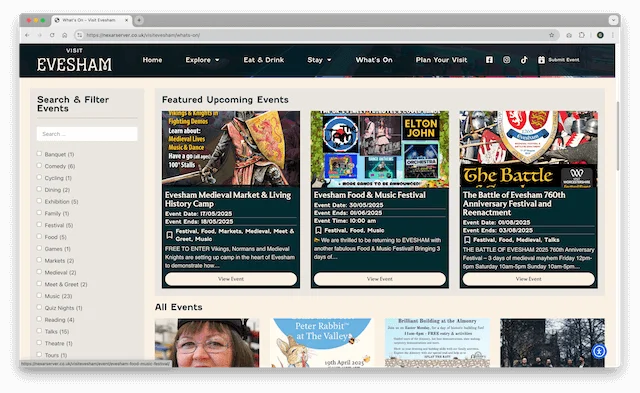Click the events Search input field
Image resolution: width=640 pixels, height=393 pixels.
[x=87, y=134]
